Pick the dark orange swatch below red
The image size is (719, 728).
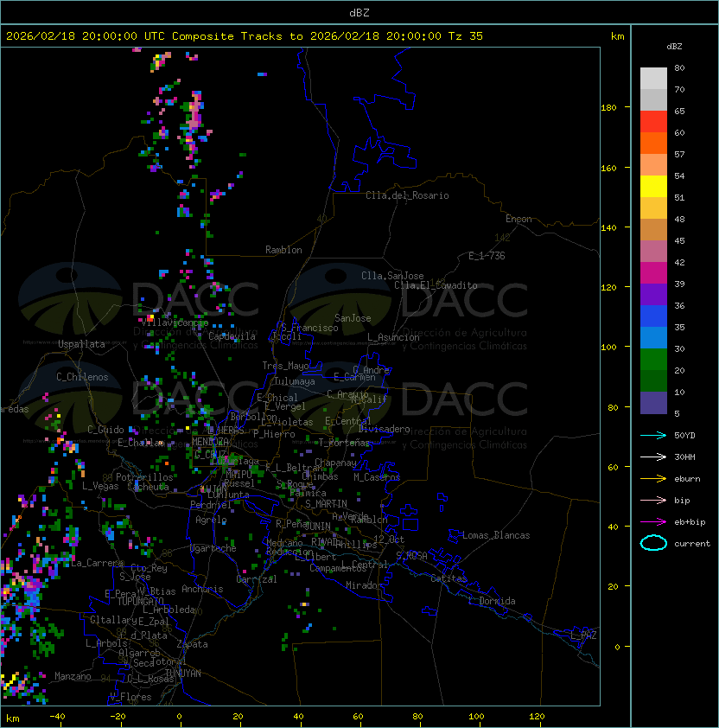[x=653, y=143]
